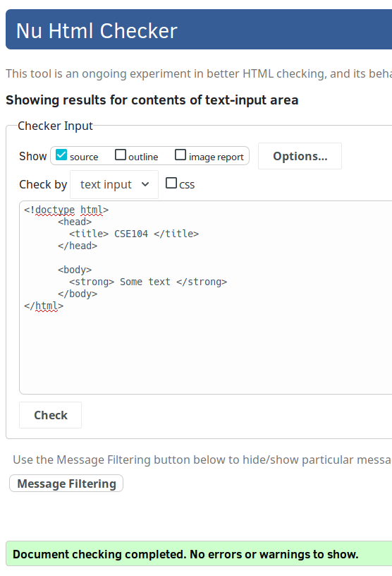Click the Nu Html Checker title
Screen dimensions: 392x576
(x=97, y=30)
